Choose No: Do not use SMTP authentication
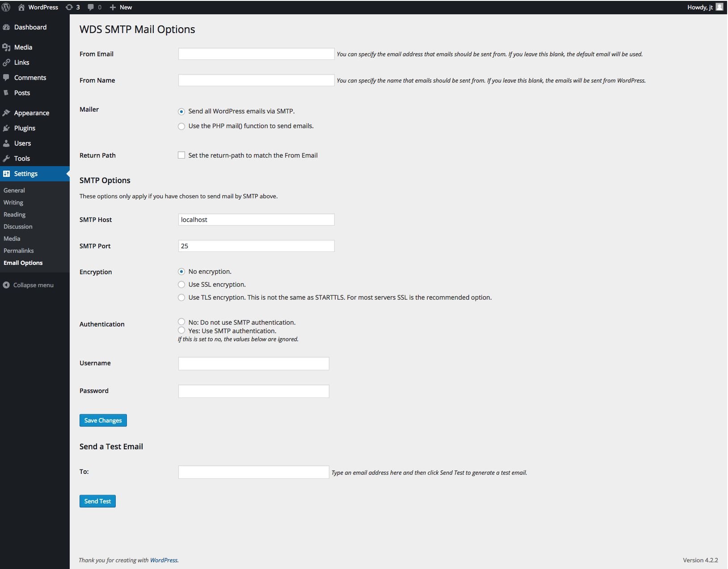 (x=181, y=322)
